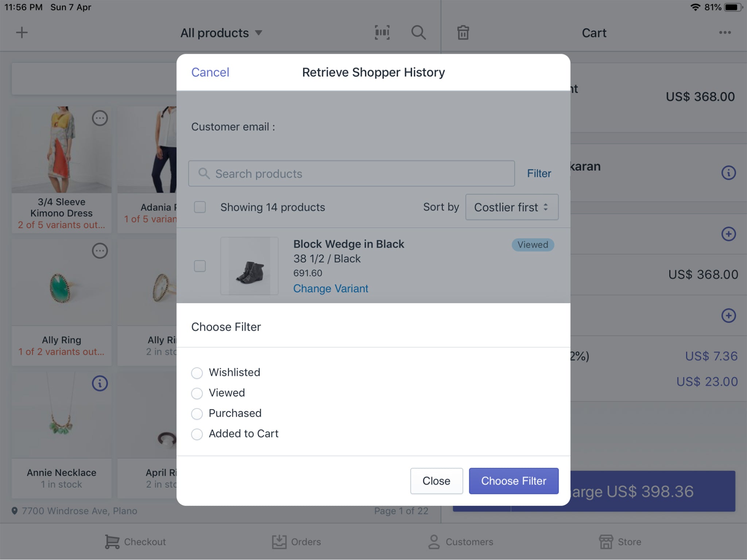Tap the Filter button next to search
Image resolution: width=747 pixels, height=560 pixels.
click(x=539, y=173)
